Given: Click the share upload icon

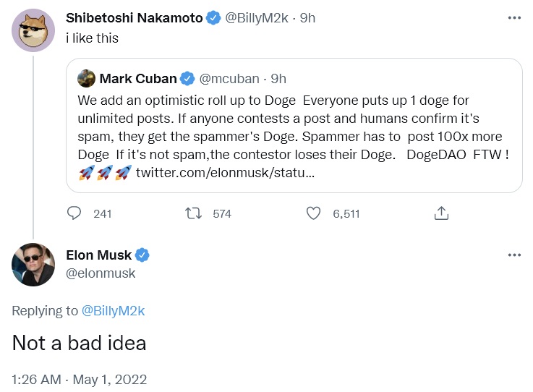Looking at the screenshot, I should (441, 213).
